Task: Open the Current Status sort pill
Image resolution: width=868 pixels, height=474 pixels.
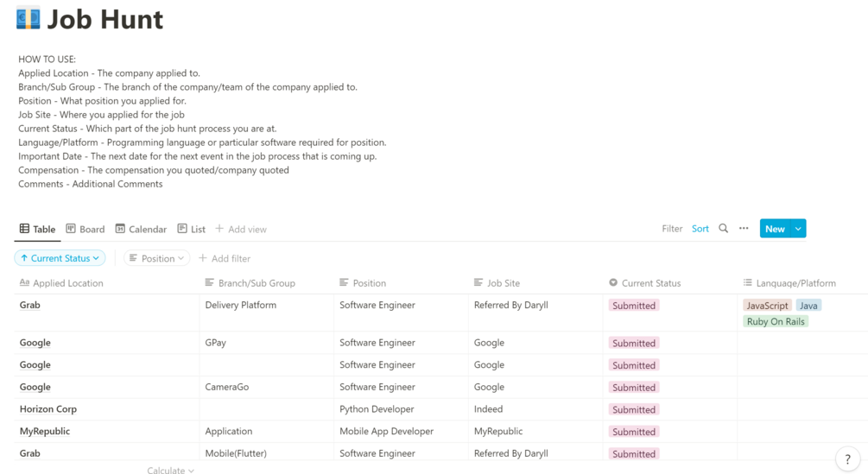Action: pos(60,258)
